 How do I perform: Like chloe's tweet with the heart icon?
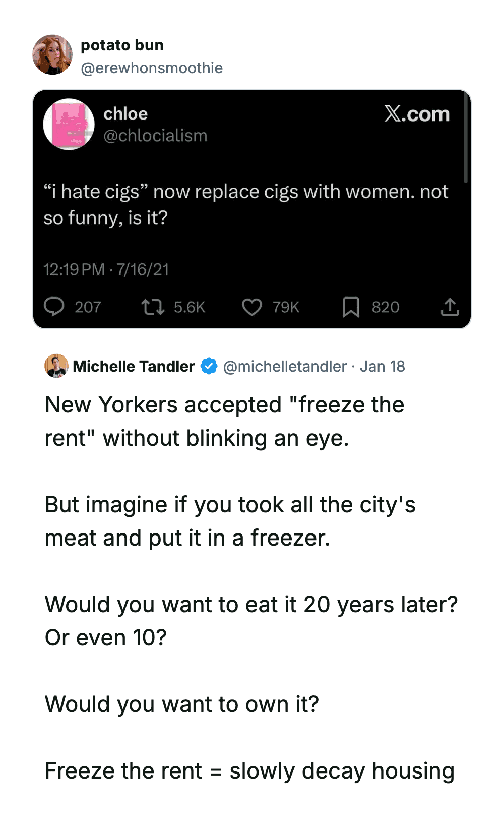(252, 307)
